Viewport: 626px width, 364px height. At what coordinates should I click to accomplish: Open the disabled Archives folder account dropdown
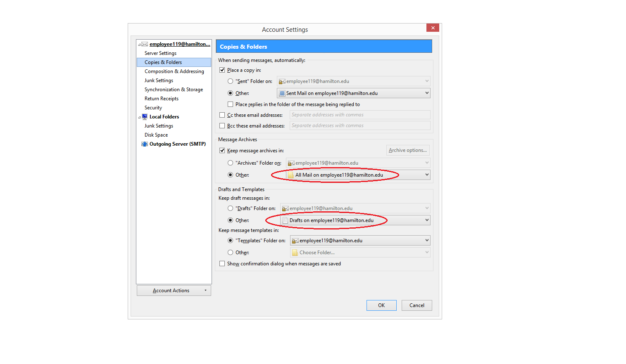(x=358, y=163)
